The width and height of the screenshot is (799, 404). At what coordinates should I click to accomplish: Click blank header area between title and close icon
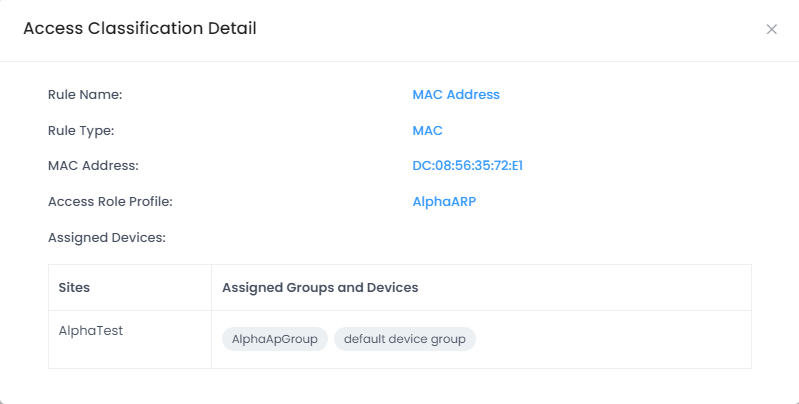click(x=500, y=30)
